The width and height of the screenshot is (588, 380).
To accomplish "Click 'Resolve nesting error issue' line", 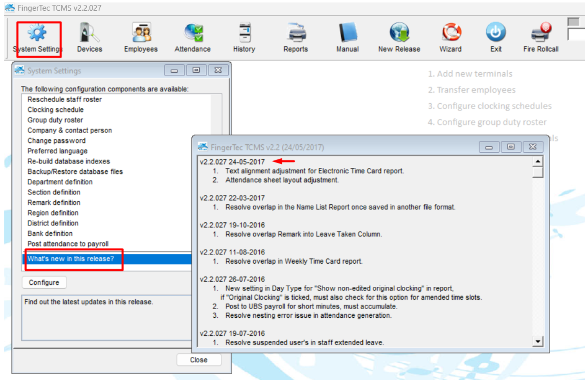I will point(308,316).
